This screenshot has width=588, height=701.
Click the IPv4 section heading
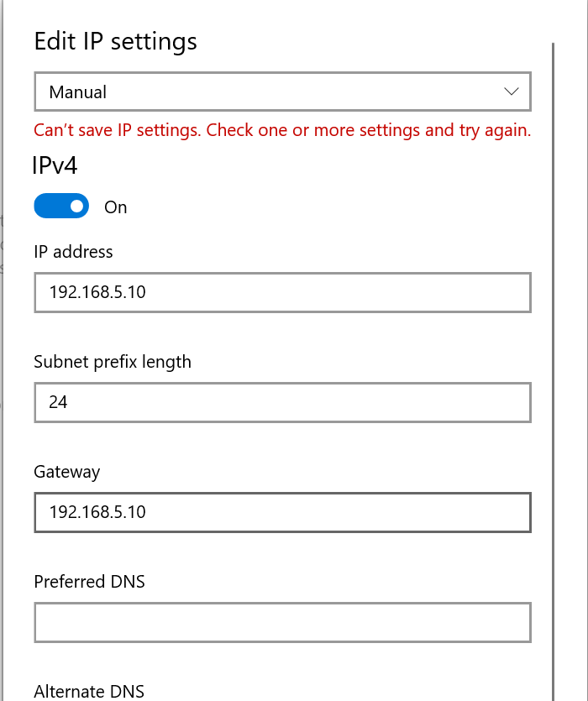tap(55, 165)
